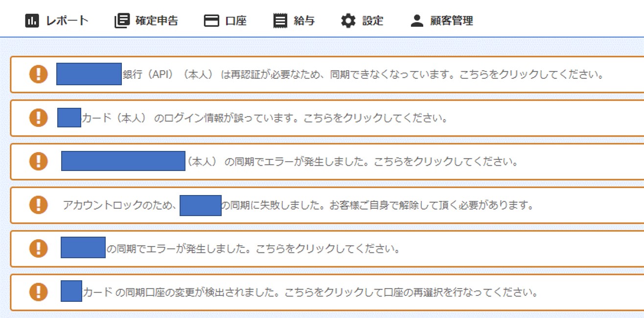Click the 口座 card icon
Image resolution: width=644 pixels, height=318 pixels.
[211, 21]
